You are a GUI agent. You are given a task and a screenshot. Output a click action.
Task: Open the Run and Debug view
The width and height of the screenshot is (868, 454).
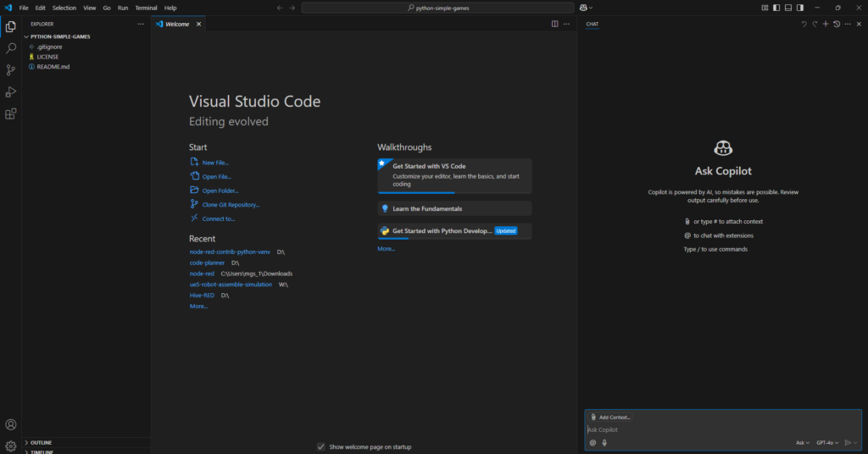coord(11,91)
